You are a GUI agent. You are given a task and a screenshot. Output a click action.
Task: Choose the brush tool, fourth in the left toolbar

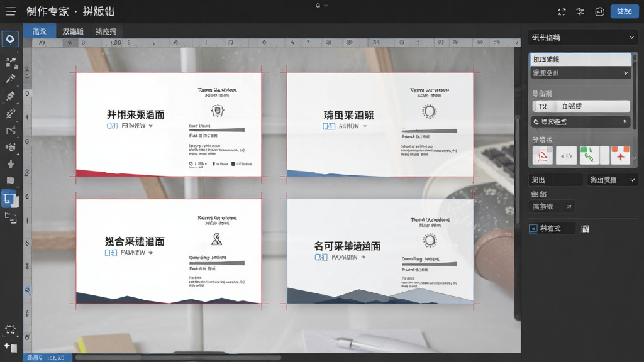point(11,96)
